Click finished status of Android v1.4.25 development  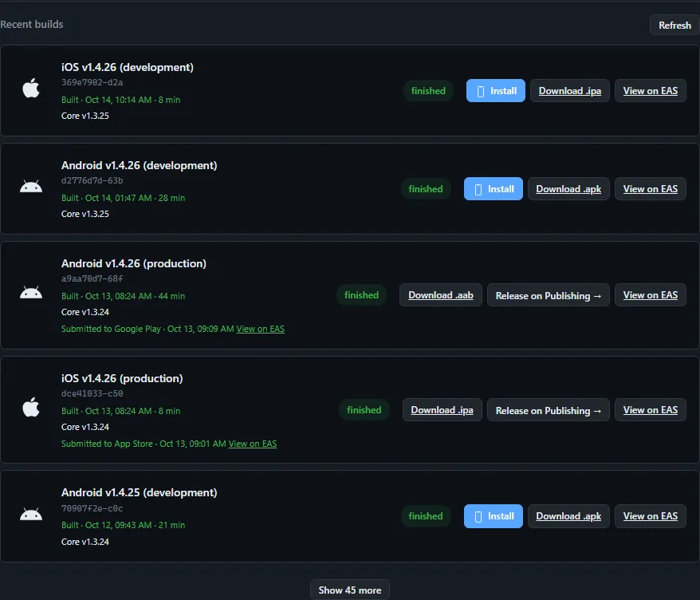426,516
